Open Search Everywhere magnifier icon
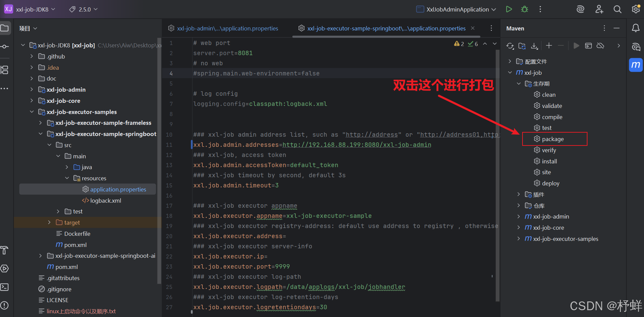This screenshot has width=644, height=317. click(618, 9)
